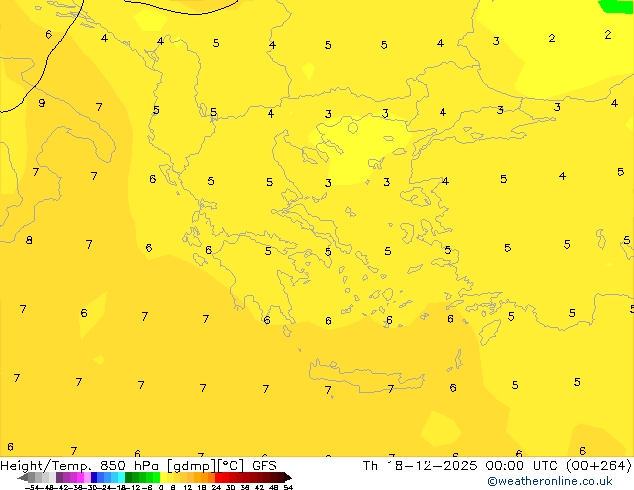634x490 pixels.
Task: Pick the bright yellow swatch above the 0 label
Action: click(163, 477)
